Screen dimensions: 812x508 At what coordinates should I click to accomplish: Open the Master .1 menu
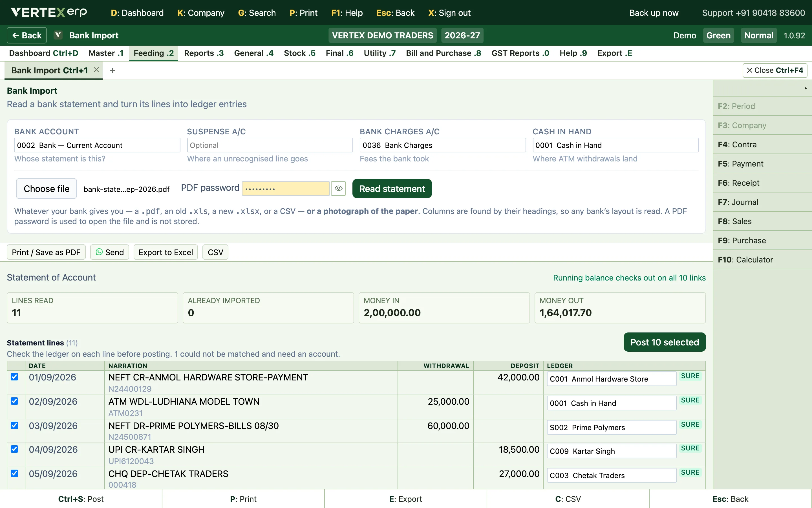[x=106, y=53]
